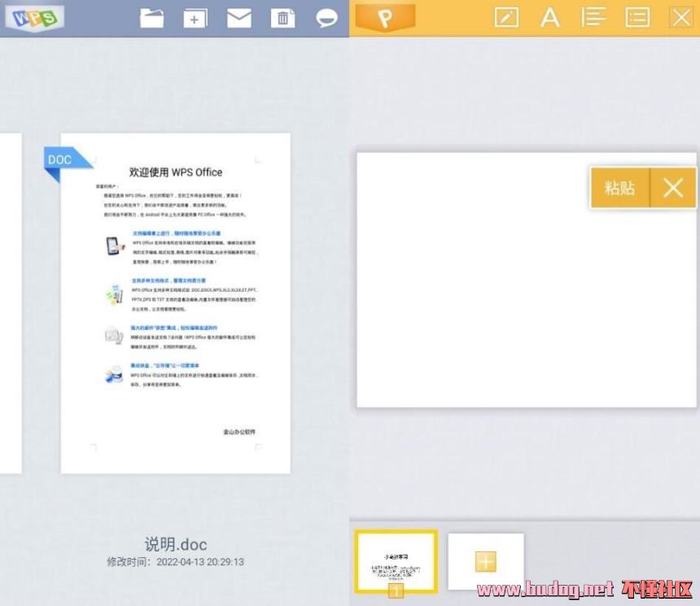Click the 说明.doc file name label
Screen dimensions: 700x606
click(175, 544)
